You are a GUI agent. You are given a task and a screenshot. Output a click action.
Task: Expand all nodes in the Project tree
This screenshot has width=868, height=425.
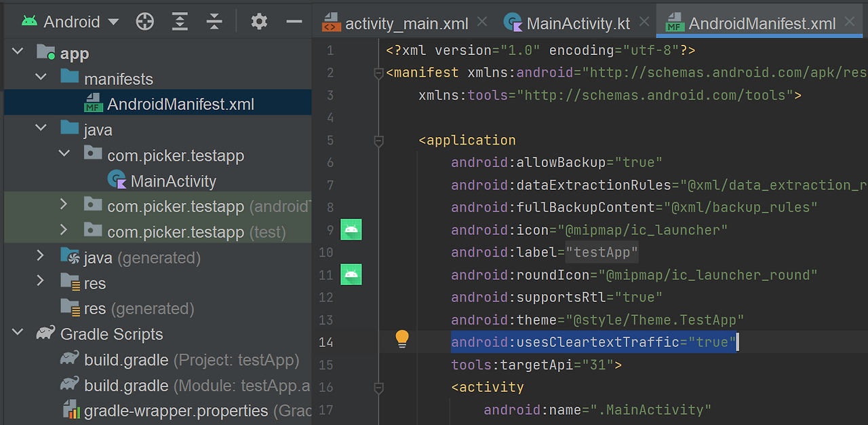coord(179,21)
